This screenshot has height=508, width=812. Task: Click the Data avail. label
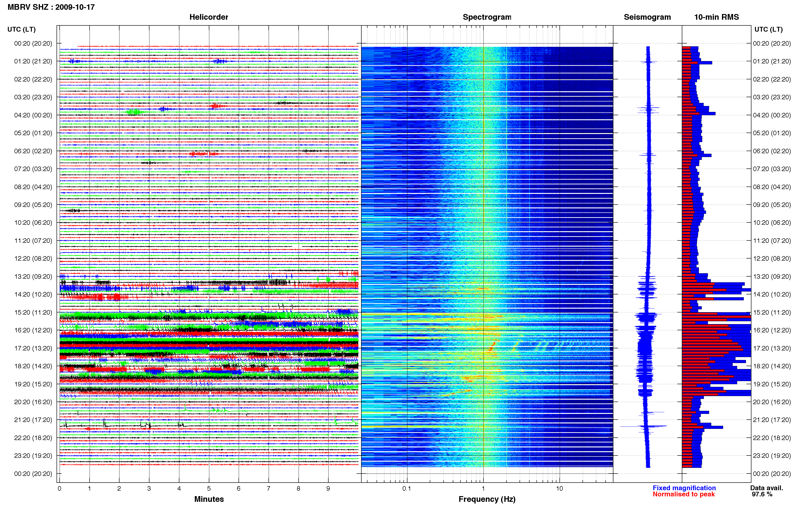(x=767, y=488)
